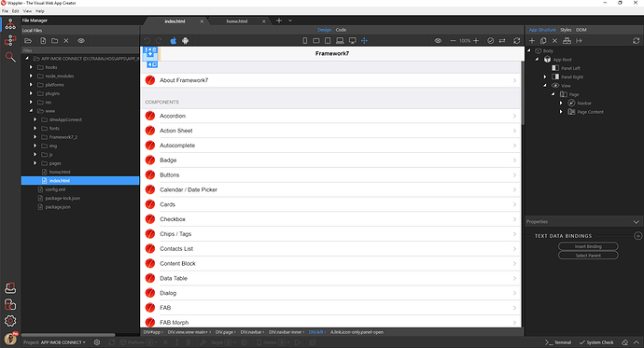Expand the Panel Right node

click(545, 77)
